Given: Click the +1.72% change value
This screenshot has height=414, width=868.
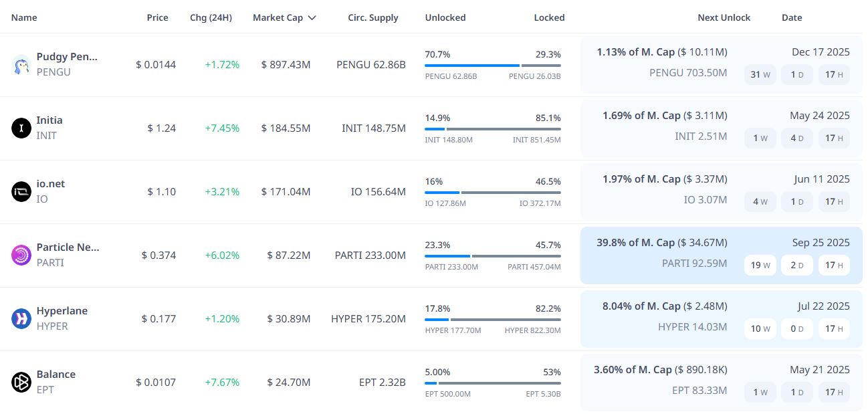Looking at the screenshot, I should click(222, 65).
